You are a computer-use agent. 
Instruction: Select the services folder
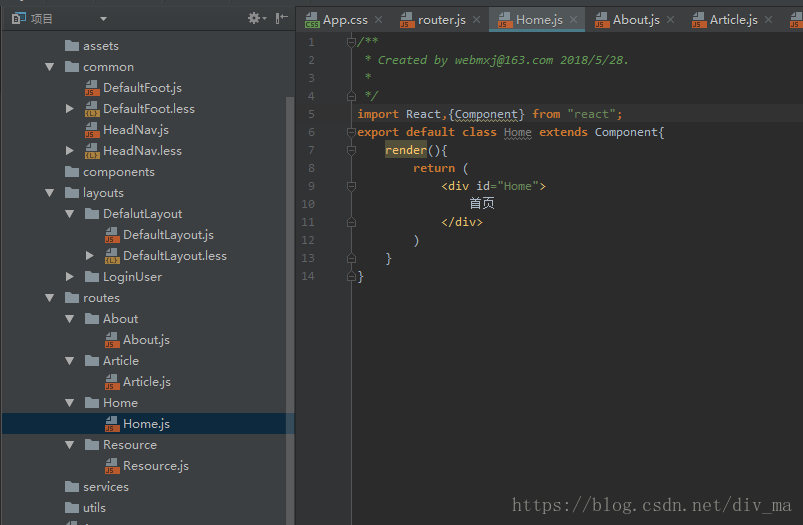tap(97, 487)
